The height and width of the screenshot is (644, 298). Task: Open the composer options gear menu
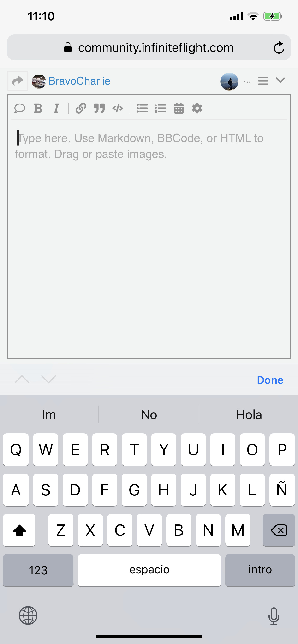click(x=197, y=108)
